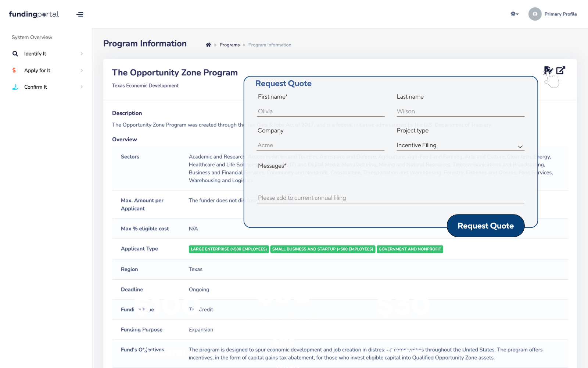Click the Confirm It droplet icon
The width and height of the screenshot is (588, 368).
tap(15, 87)
